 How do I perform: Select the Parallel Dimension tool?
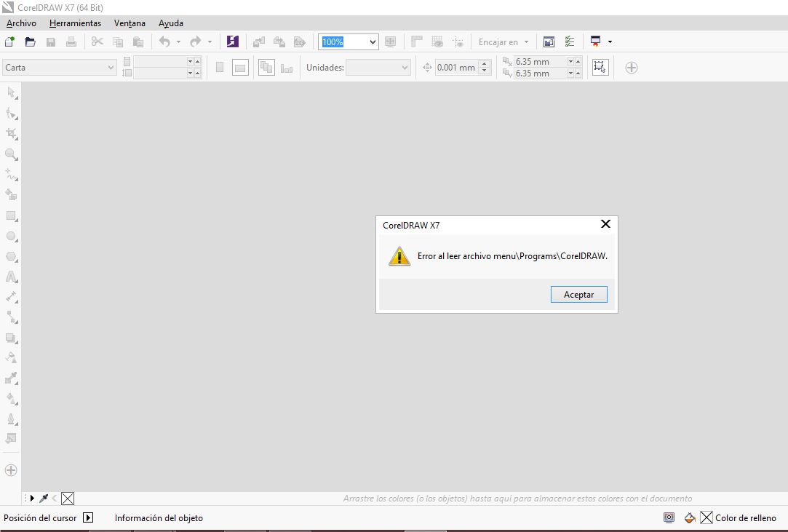[12, 297]
